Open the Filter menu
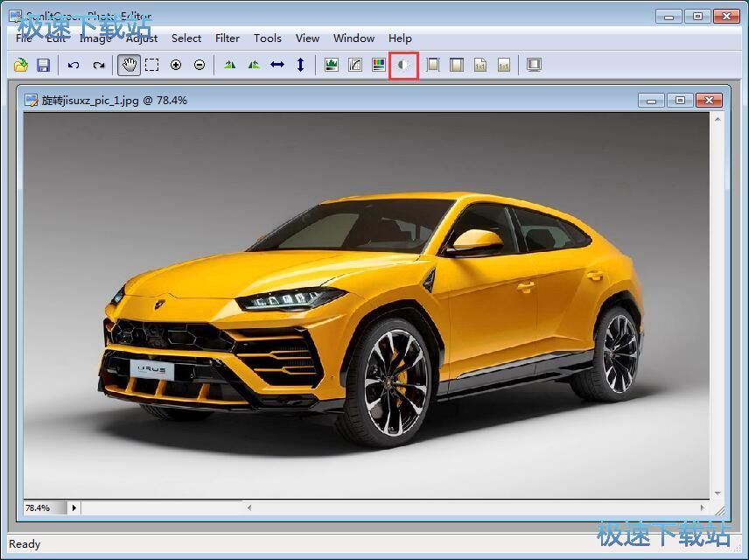The image size is (749, 560). [227, 38]
